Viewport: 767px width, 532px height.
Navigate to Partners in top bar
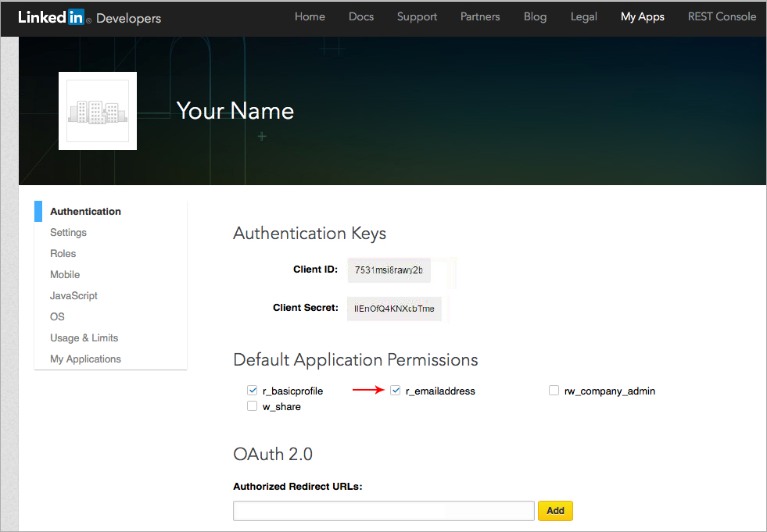pyautogui.click(x=480, y=17)
